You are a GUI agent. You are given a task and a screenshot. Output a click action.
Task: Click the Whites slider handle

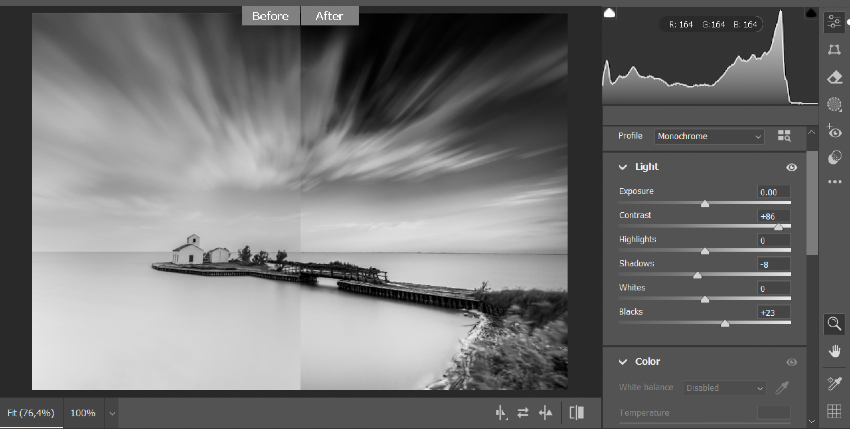pos(705,299)
